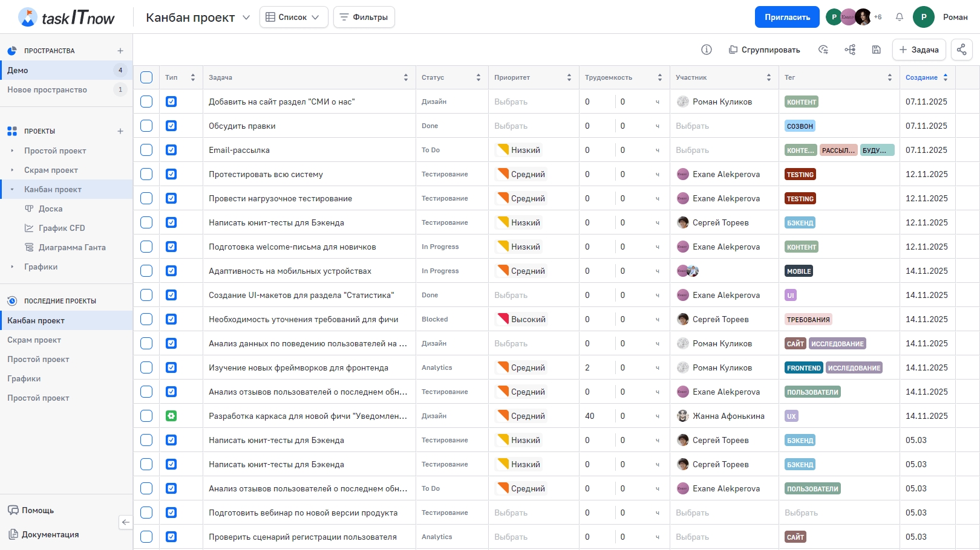Viewport: 980px width, 550px height.
Task: Add a new project with the plus icon
Action: [x=120, y=131]
